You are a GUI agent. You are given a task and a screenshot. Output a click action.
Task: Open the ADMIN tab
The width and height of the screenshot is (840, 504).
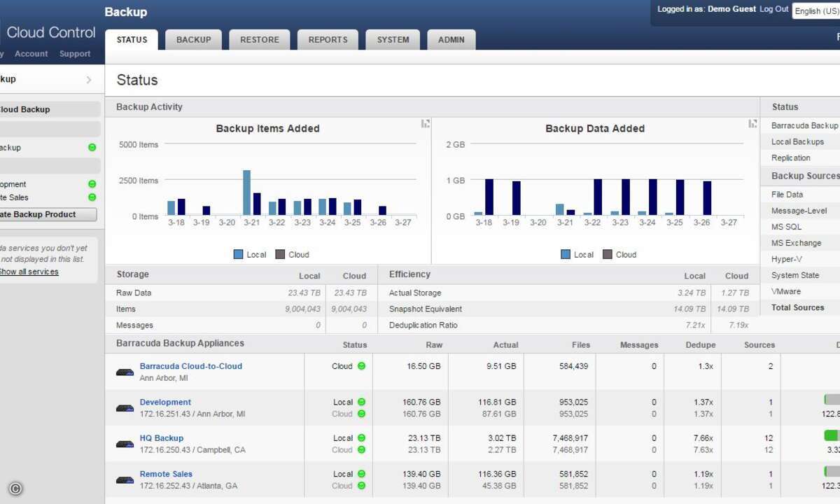click(451, 40)
